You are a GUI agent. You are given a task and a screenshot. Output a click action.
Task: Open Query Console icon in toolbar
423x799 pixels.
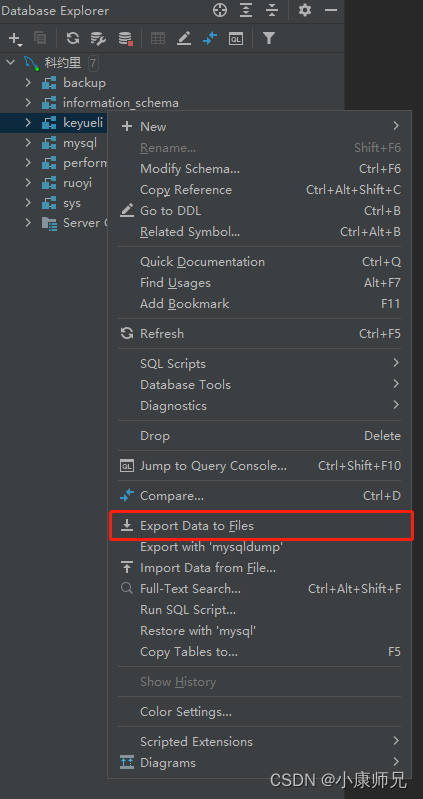235,38
